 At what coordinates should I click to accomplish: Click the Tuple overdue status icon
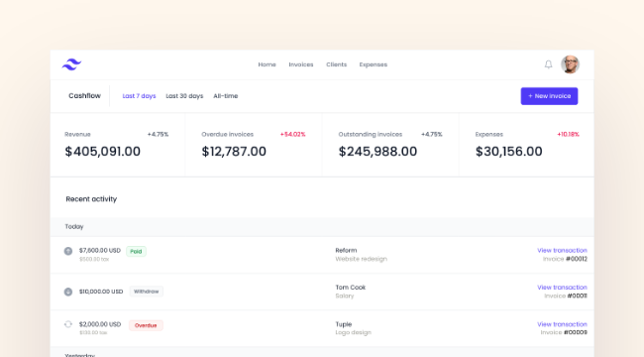pos(68,324)
